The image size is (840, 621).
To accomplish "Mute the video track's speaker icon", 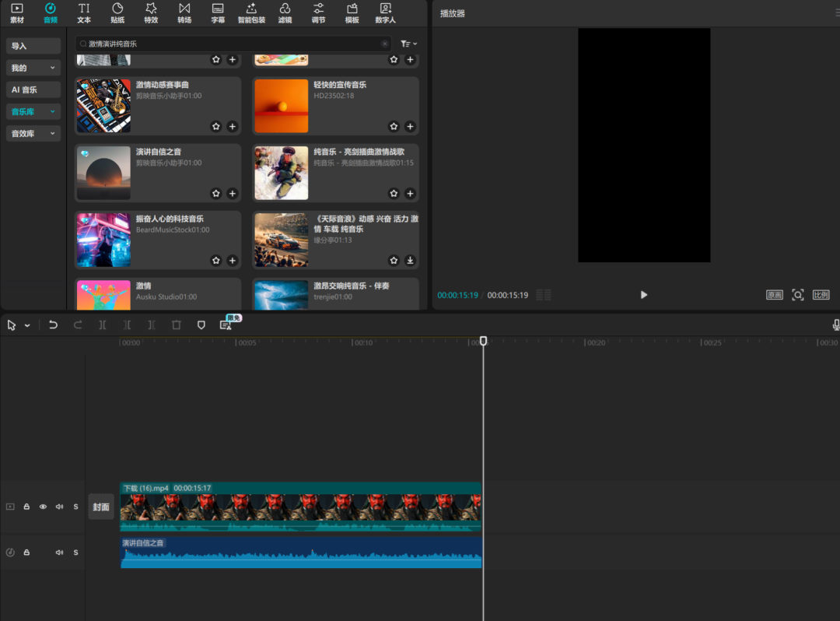I will coord(59,507).
